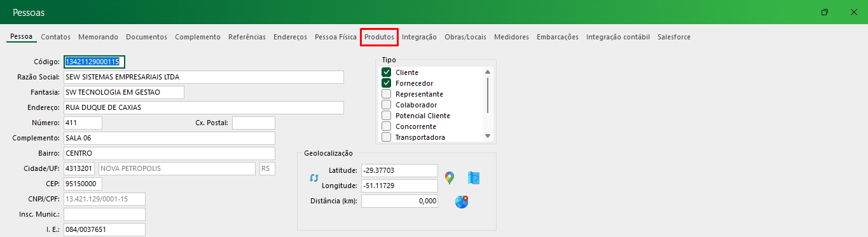Viewport: 868px width, 237px height.
Task: Check the Potencial Cliente checkbox
Action: pyautogui.click(x=386, y=116)
